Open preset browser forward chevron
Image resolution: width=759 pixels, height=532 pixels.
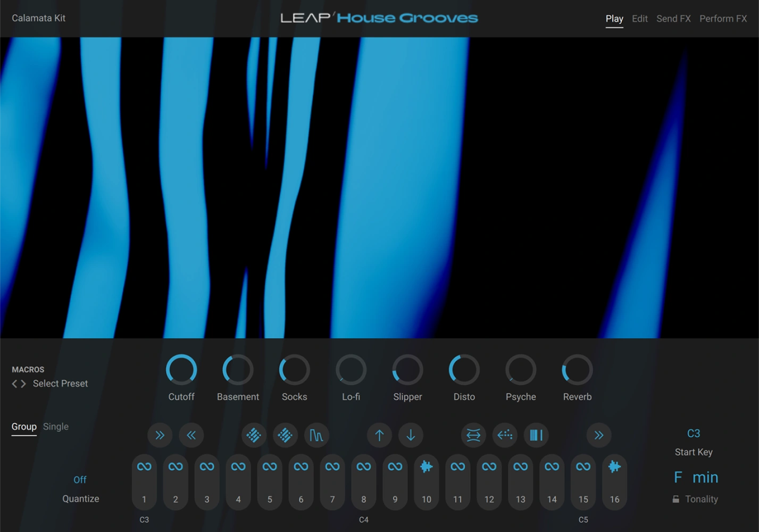(x=23, y=384)
